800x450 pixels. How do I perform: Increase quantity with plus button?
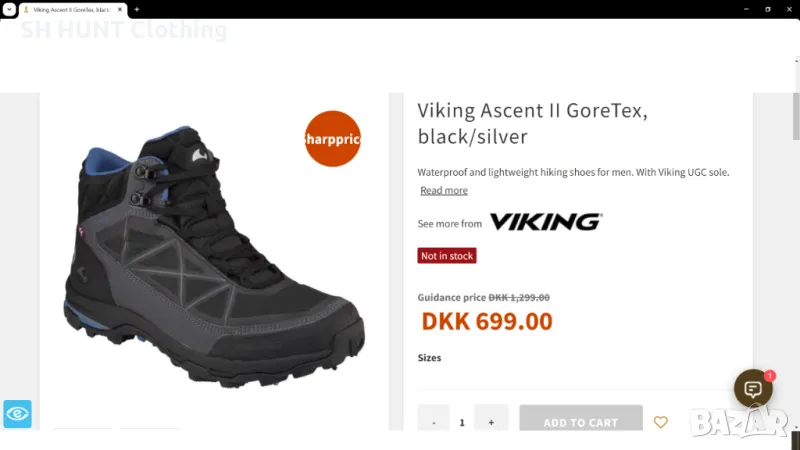tap(491, 422)
